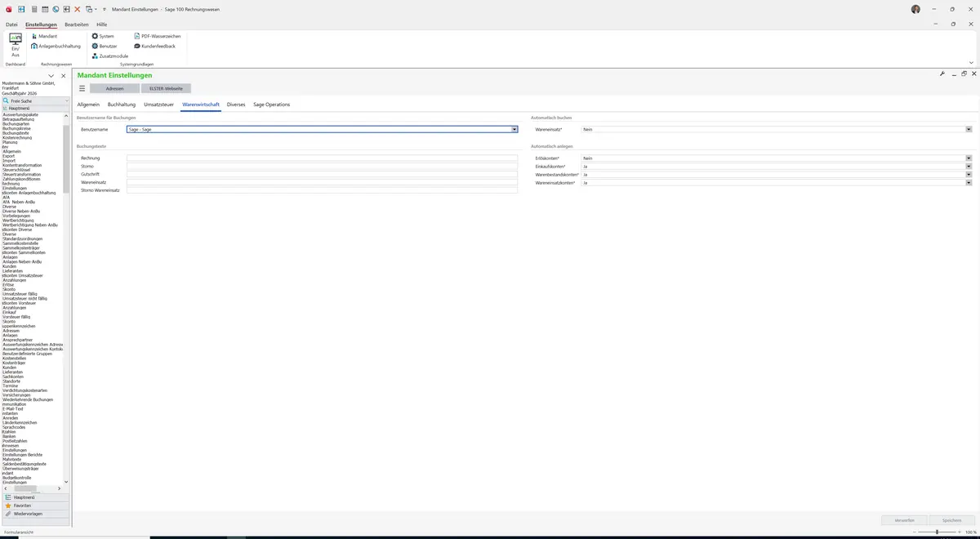Click the Speichern button
Image resolution: width=980 pixels, height=539 pixels.
pyautogui.click(x=952, y=519)
